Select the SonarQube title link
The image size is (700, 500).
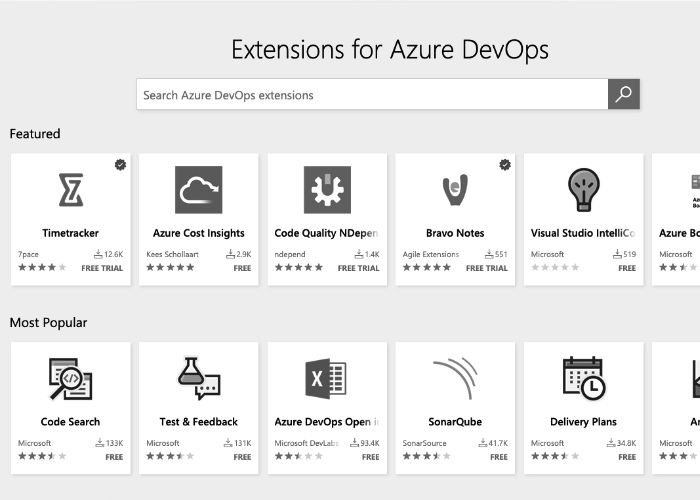[x=455, y=422]
